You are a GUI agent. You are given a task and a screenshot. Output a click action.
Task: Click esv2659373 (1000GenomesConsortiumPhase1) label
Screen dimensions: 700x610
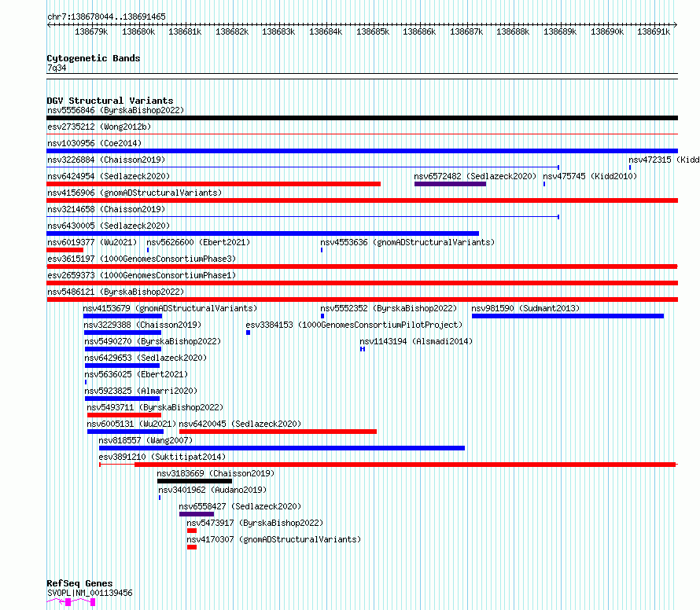142,275
